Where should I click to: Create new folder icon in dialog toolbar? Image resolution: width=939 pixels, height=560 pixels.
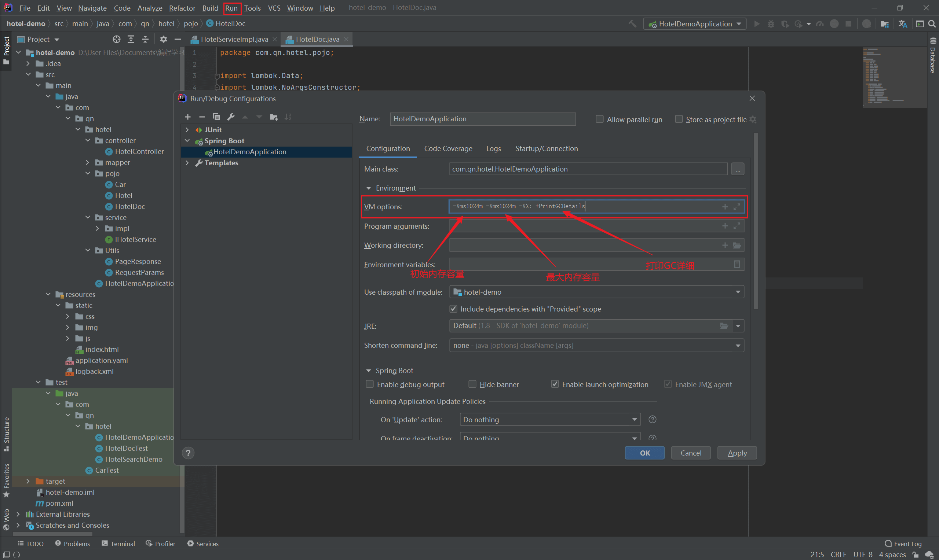[x=274, y=117]
